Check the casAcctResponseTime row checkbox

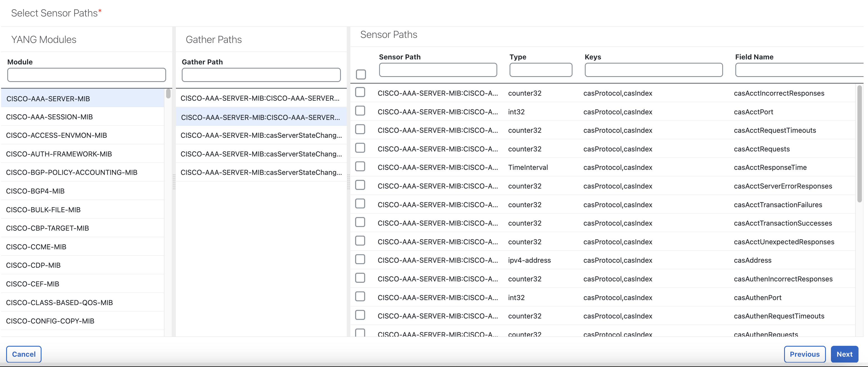360,166
